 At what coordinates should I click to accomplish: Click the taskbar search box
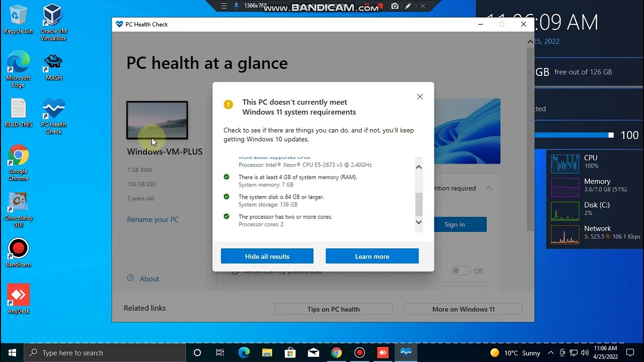(105, 352)
